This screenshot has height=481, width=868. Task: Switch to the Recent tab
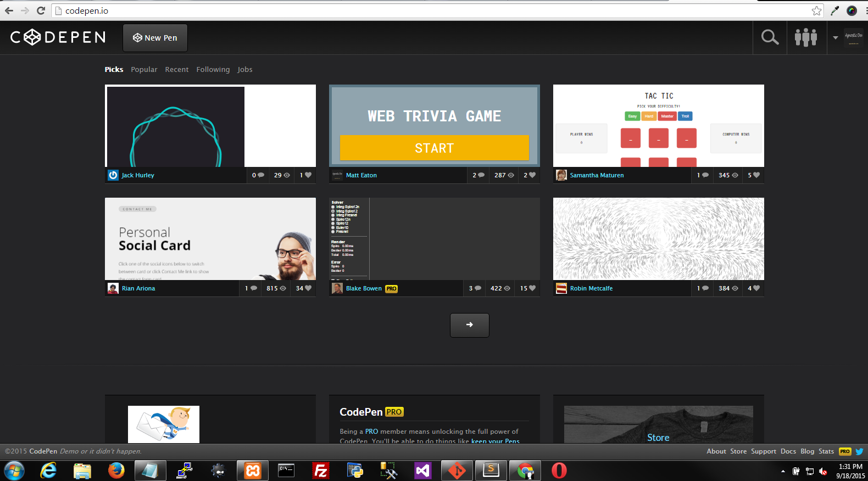point(177,69)
